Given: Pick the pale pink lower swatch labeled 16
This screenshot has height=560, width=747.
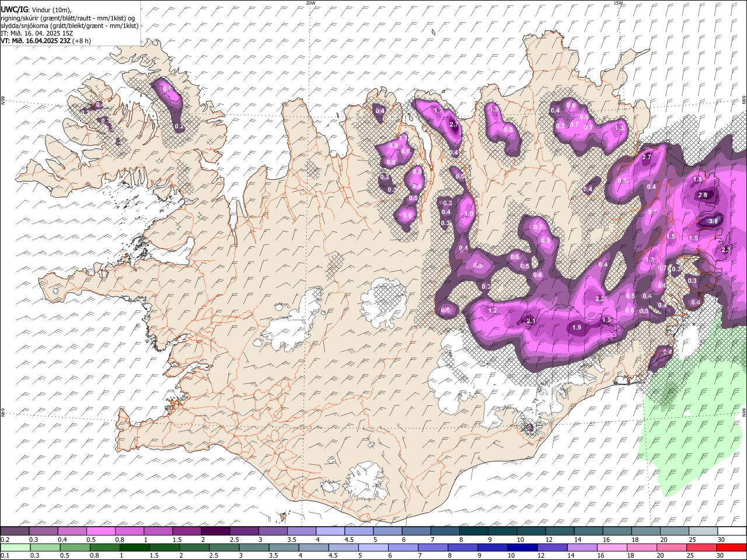Looking at the screenshot, I should click(611, 547).
